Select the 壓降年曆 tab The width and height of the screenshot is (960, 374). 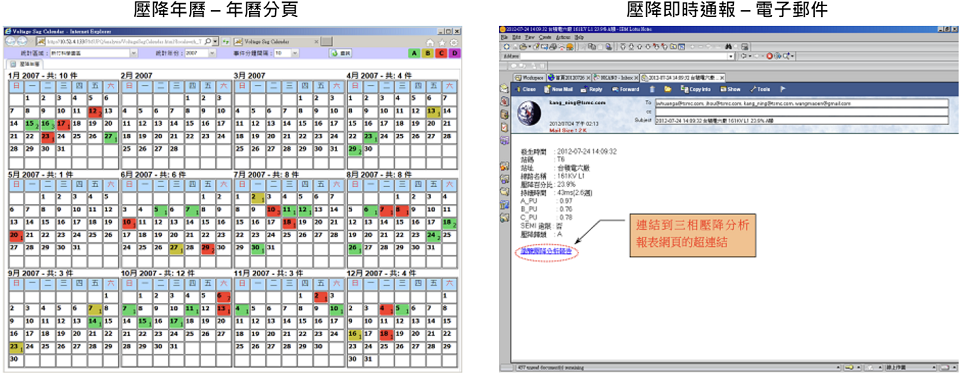25,64
